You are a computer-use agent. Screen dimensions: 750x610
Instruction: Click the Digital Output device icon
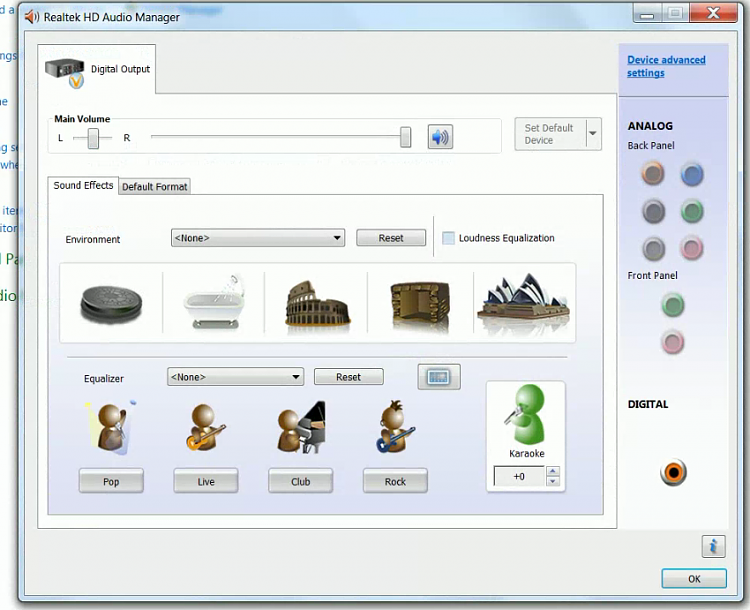click(x=65, y=72)
